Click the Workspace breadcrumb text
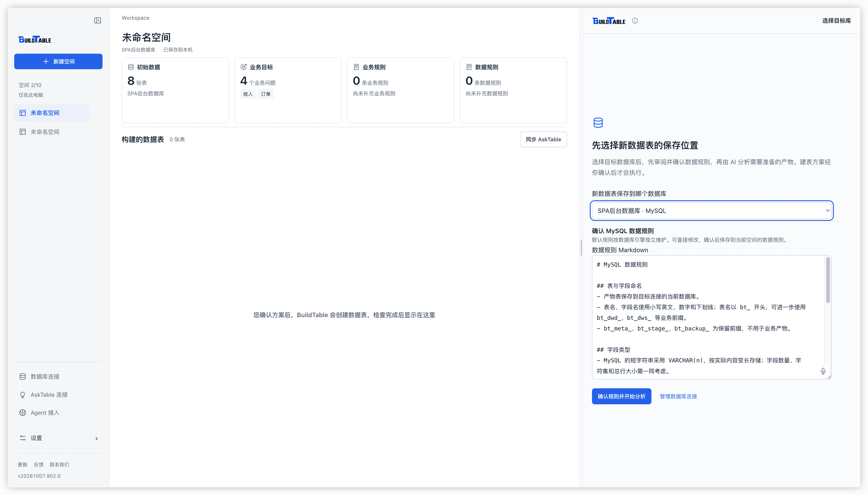This screenshot has width=868, height=495. click(135, 18)
